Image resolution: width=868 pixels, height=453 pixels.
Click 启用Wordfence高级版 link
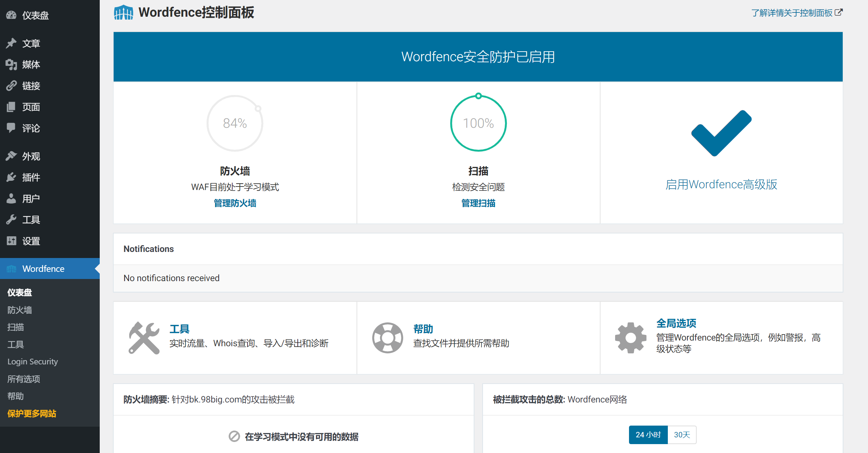pos(721,185)
